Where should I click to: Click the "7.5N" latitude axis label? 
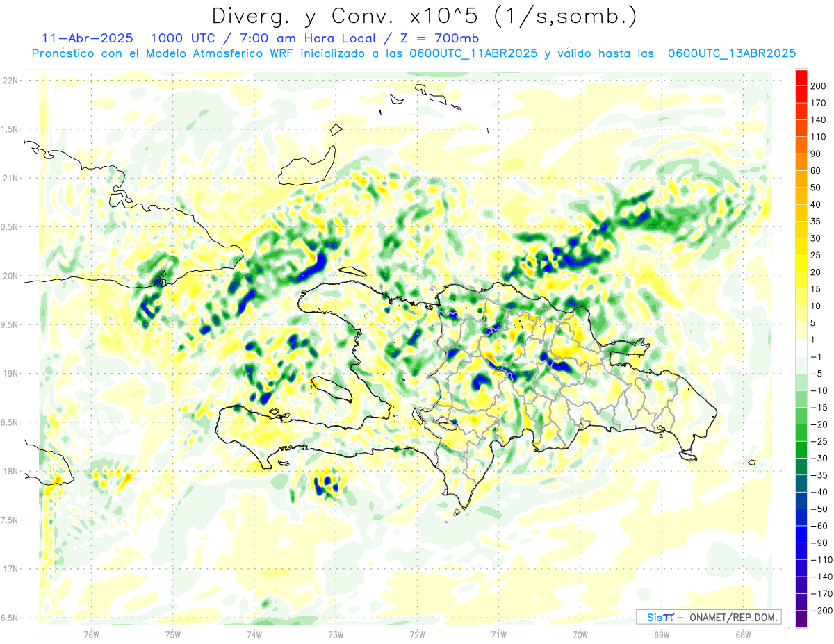(10, 520)
